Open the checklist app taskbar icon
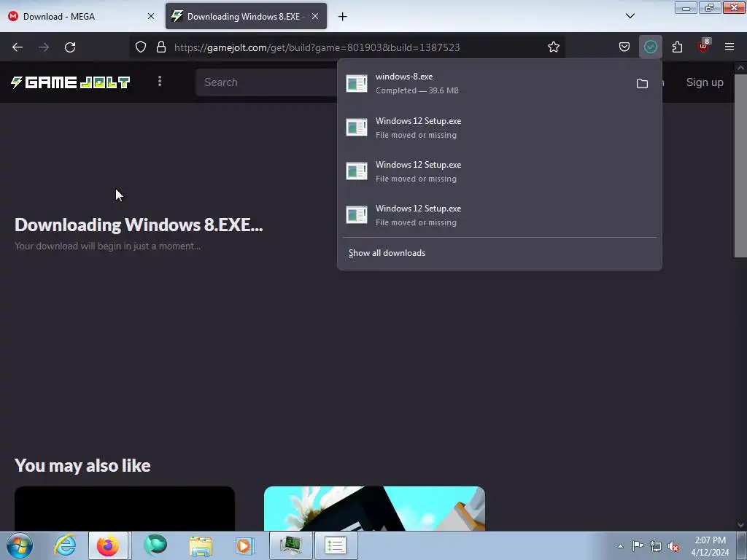 (336, 545)
